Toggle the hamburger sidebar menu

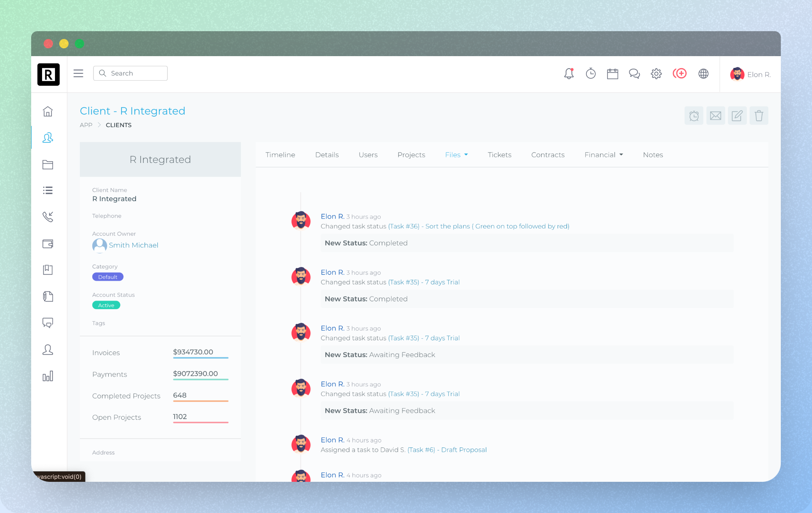(x=78, y=73)
